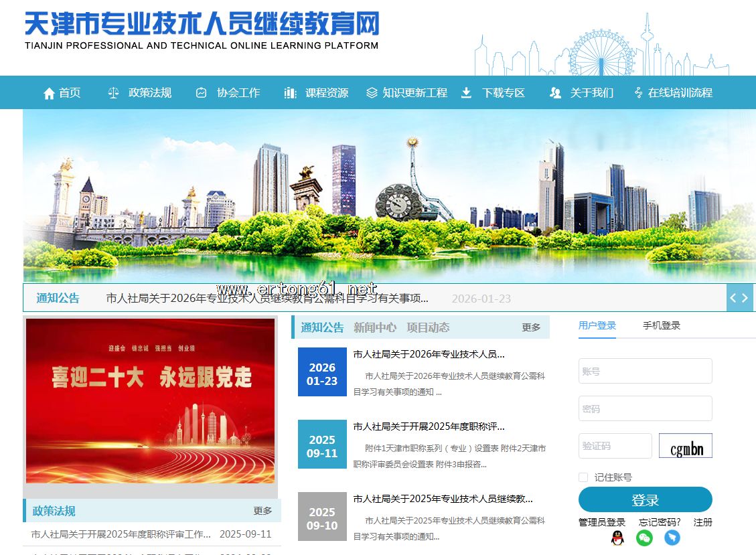Check the 记住账号 checkbox
The image size is (756, 555).
tap(583, 477)
